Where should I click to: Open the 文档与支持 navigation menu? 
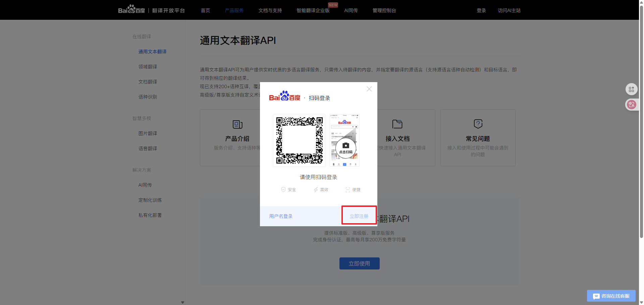point(270,10)
